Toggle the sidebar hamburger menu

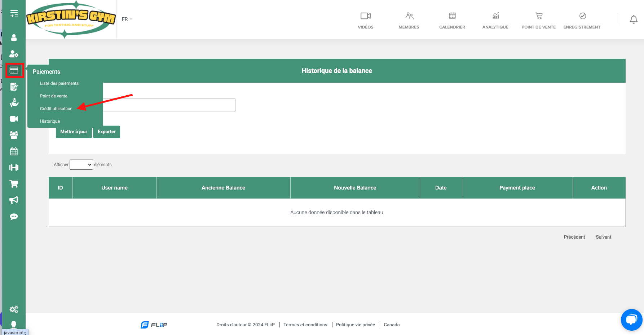[x=14, y=14]
